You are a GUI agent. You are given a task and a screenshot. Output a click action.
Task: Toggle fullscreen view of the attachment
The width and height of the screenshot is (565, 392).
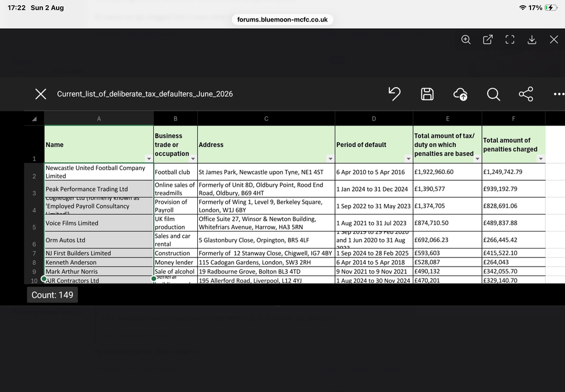click(x=510, y=40)
